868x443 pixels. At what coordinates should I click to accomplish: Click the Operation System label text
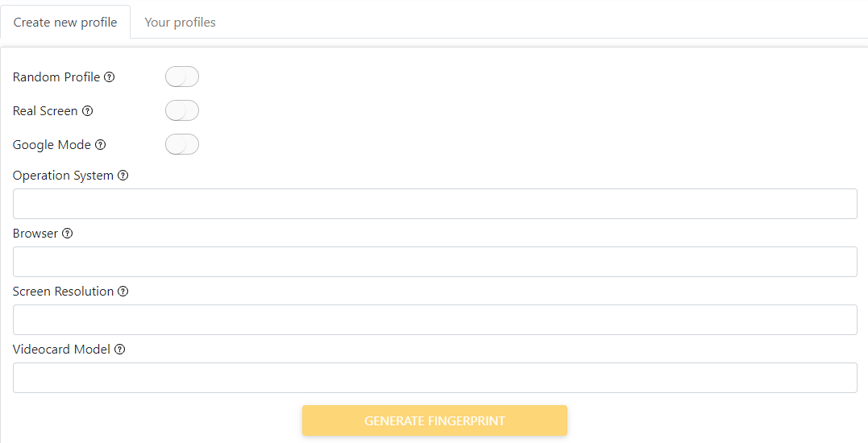pos(63,176)
